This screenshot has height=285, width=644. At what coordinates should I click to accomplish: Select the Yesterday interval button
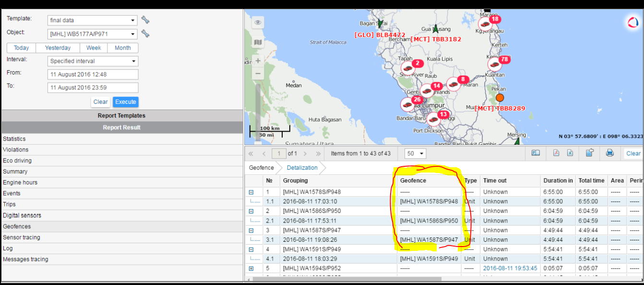[x=58, y=48]
